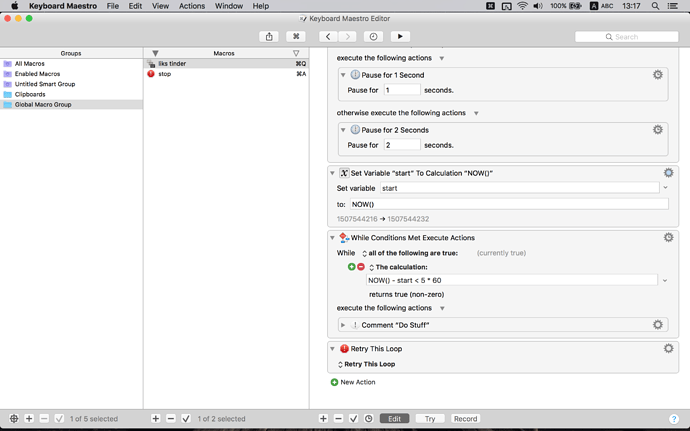Collapse the Retry This Loop action
This screenshot has width=690, height=431.
coord(332,349)
